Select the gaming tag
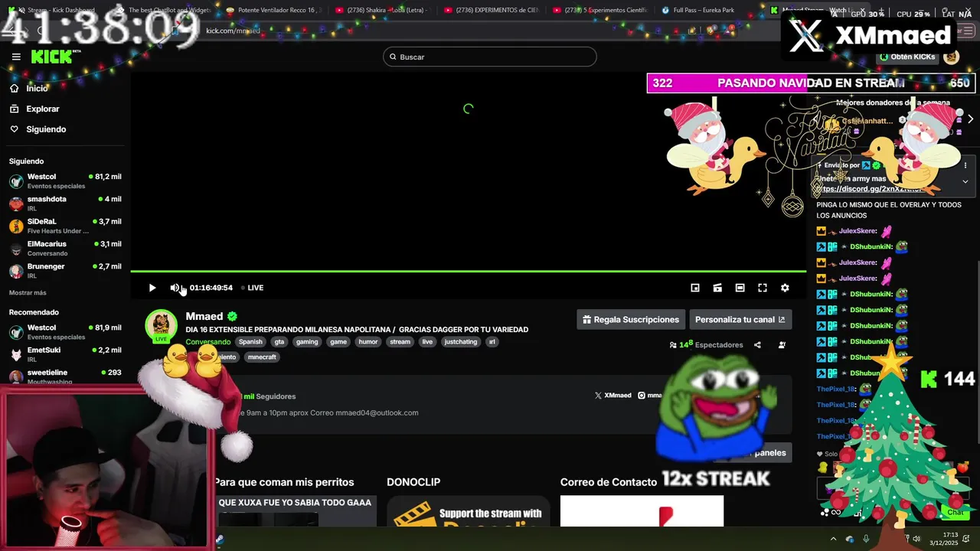Screen dimensions: 980x551 click(x=307, y=342)
